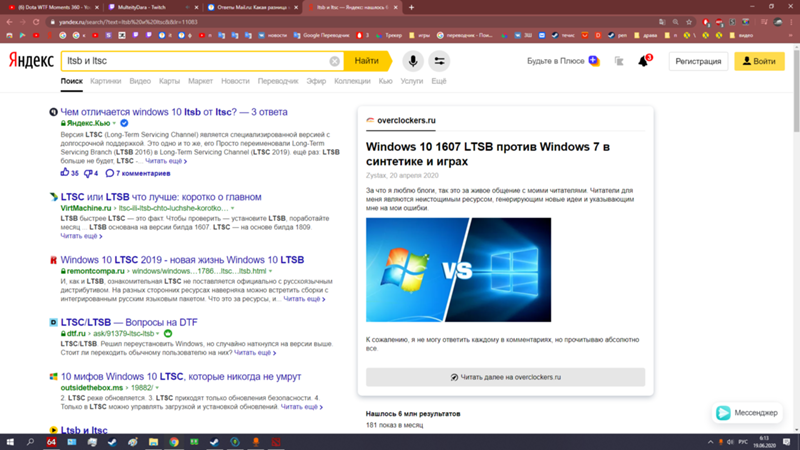This screenshot has width=800, height=450.
Task: Click the browser address bar URL
Action: (x=128, y=22)
